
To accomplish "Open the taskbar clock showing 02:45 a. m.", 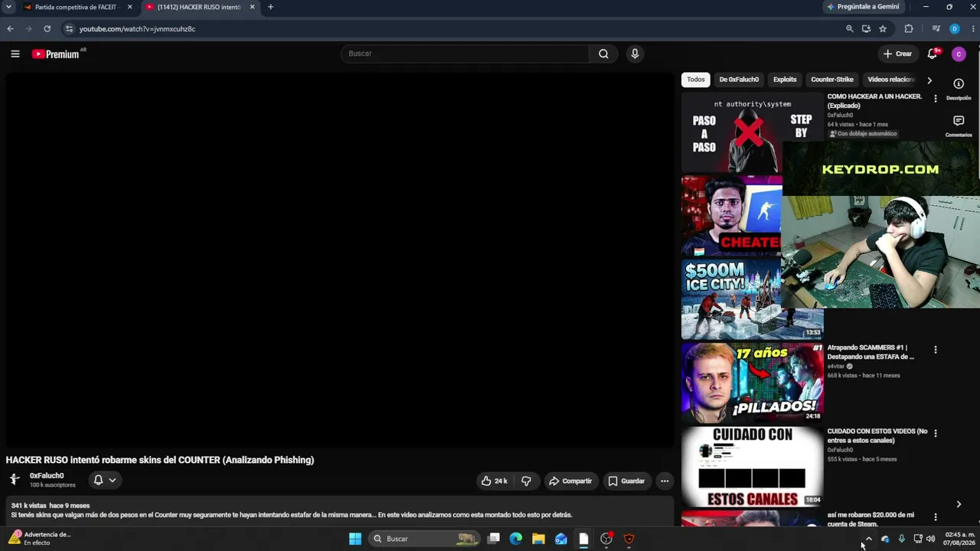I will [x=960, y=539].
